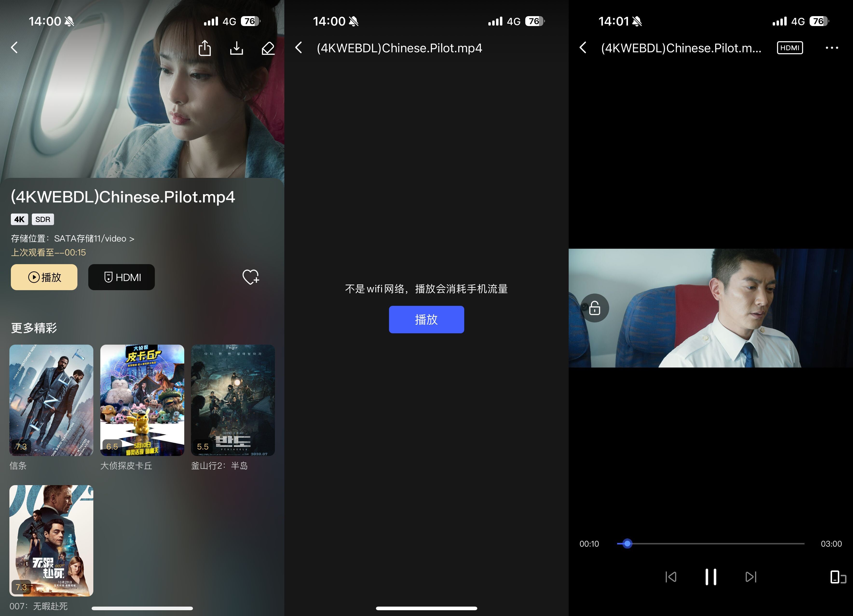
Task: Open the 信条 Tenet poster thumbnail
Action: pyautogui.click(x=51, y=400)
